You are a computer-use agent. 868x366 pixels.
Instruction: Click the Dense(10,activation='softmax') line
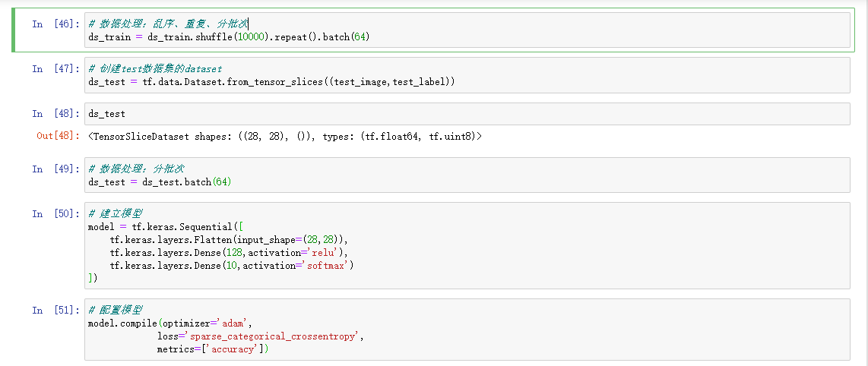pyautogui.click(x=231, y=266)
